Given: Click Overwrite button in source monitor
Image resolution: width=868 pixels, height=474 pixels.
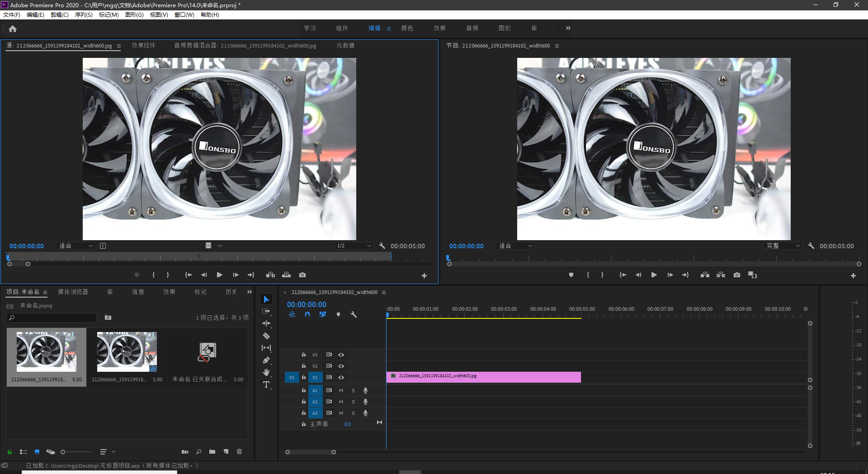Looking at the screenshot, I should (x=286, y=275).
